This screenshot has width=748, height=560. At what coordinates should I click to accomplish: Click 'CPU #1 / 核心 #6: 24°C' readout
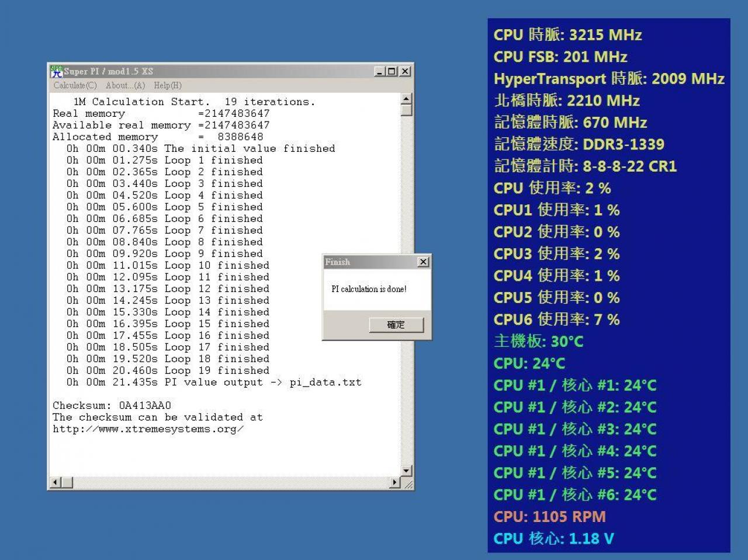coord(575,495)
